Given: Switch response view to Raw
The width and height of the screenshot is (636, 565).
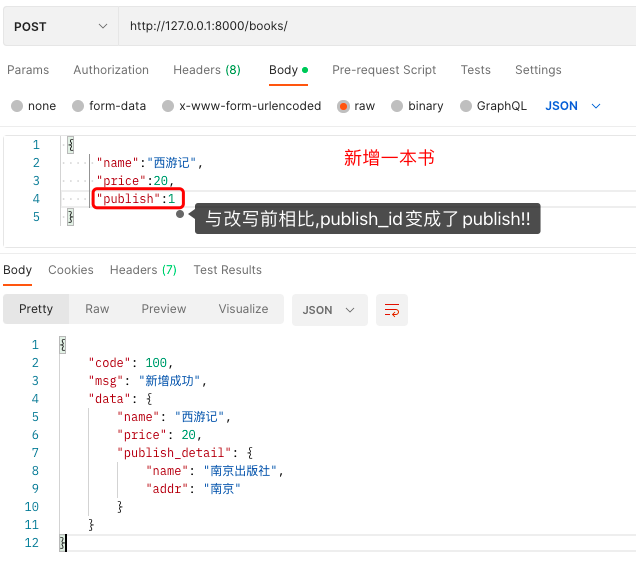Looking at the screenshot, I should 97,309.
